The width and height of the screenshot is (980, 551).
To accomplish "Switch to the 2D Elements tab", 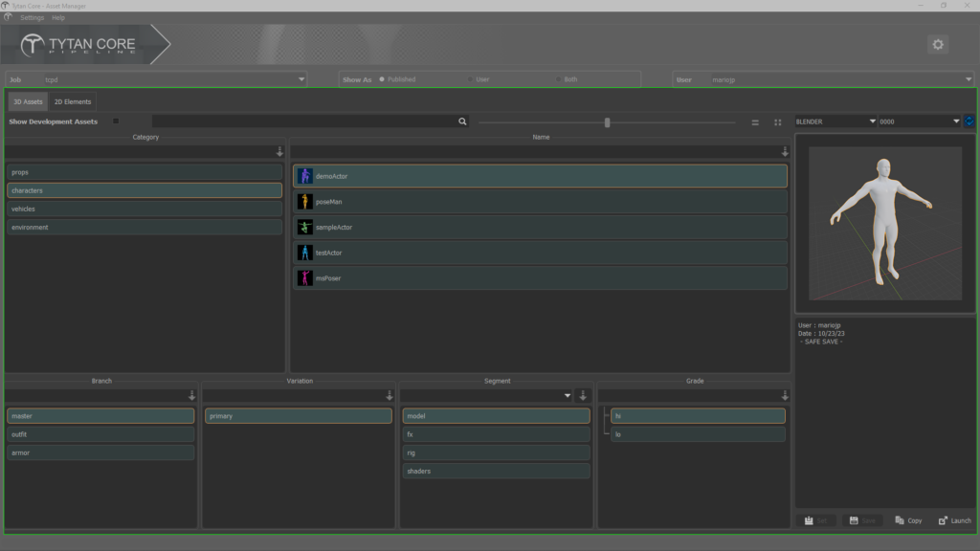I will pos(73,101).
